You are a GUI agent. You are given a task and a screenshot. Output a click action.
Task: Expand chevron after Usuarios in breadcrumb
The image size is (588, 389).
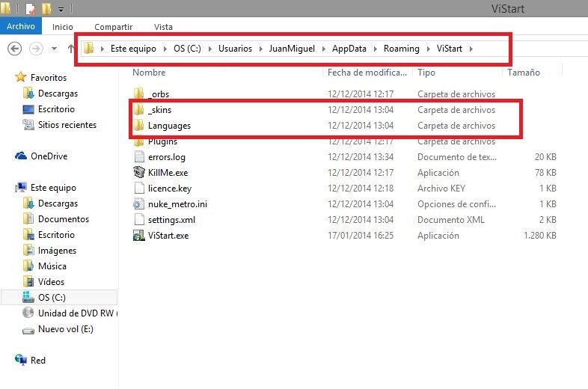point(260,49)
